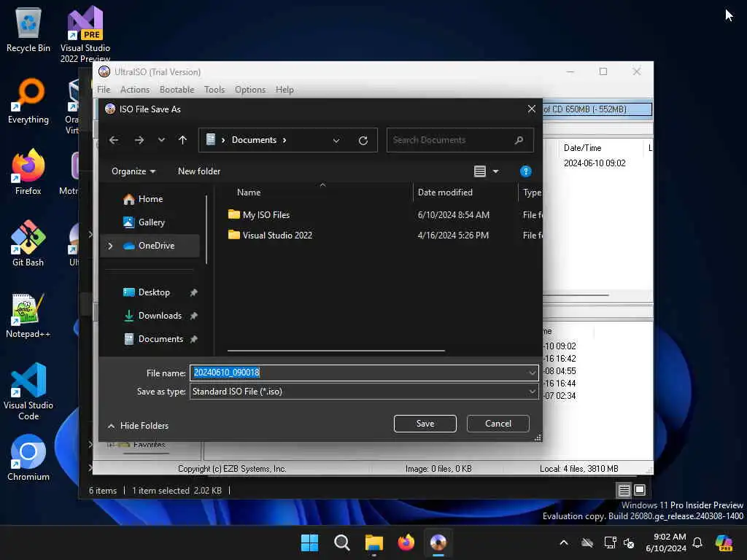Show hidden system tray icons
Screen dimensions: 747x560
564,542
